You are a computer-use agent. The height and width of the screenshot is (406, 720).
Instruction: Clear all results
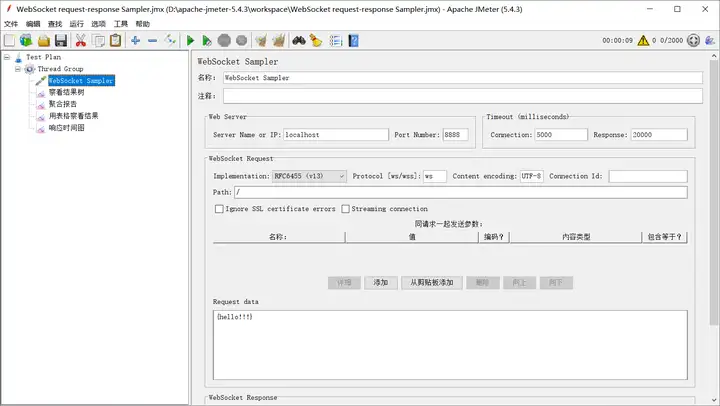tap(279, 41)
